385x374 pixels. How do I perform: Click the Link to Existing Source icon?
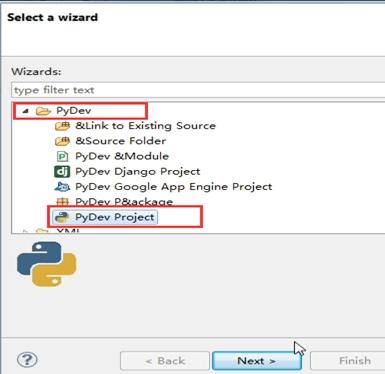[62, 126]
